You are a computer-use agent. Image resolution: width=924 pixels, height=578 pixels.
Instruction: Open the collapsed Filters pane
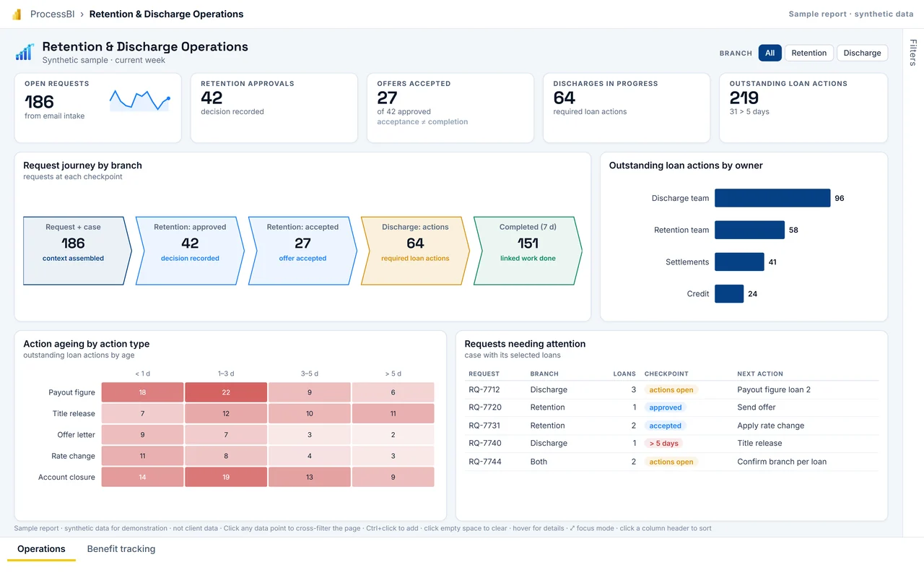913,53
